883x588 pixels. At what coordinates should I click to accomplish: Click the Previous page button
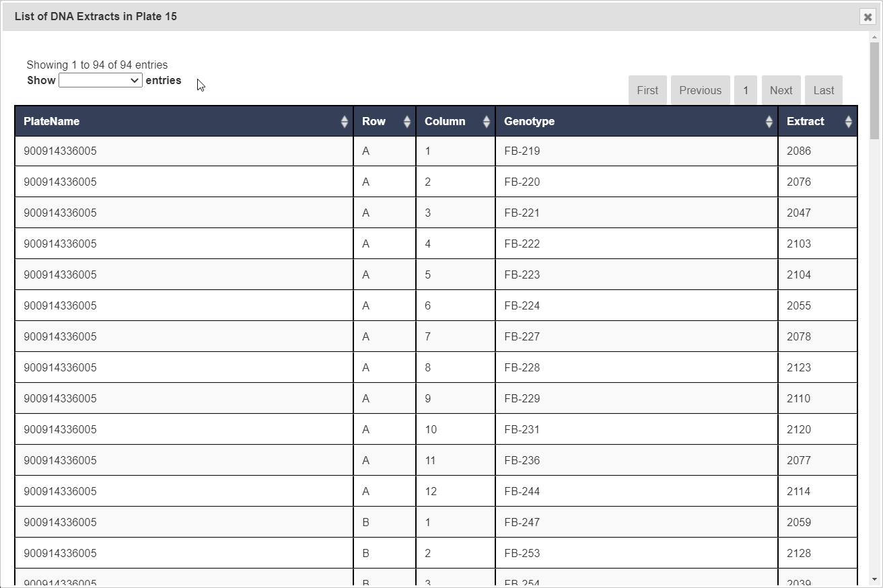coord(700,90)
